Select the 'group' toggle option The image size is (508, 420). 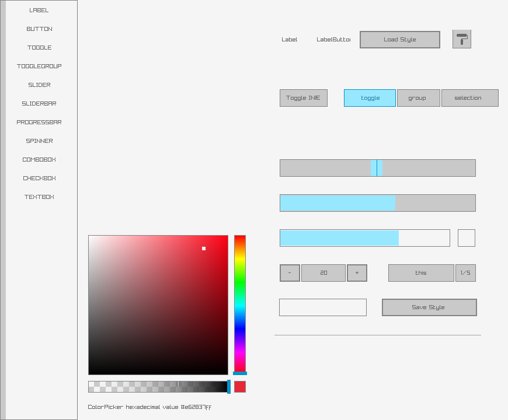418,98
